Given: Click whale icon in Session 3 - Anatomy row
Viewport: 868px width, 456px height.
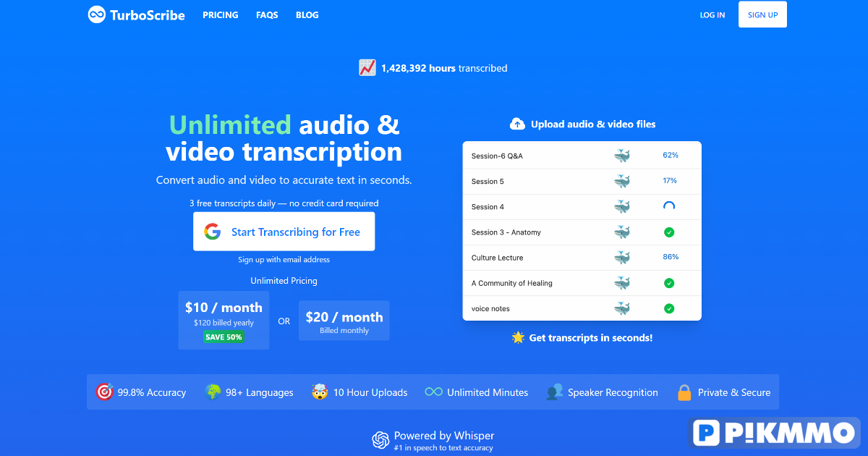Looking at the screenshot, I should [622, 232].
